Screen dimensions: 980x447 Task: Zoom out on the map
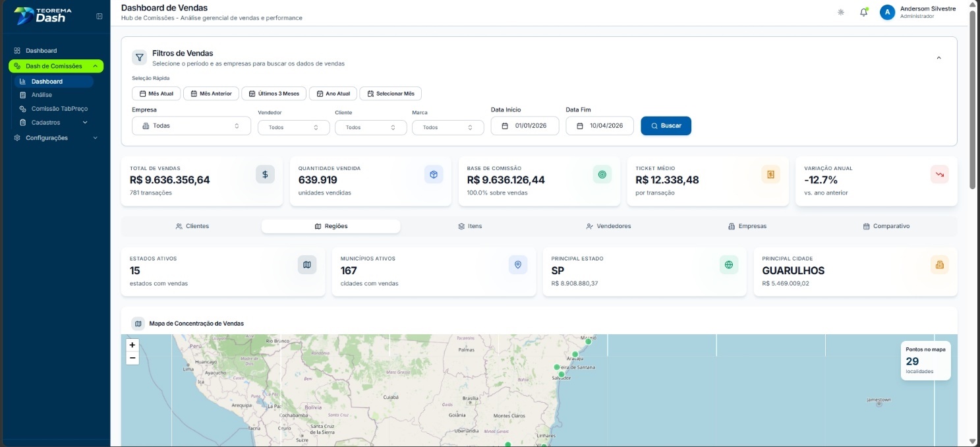click(132, 358)
